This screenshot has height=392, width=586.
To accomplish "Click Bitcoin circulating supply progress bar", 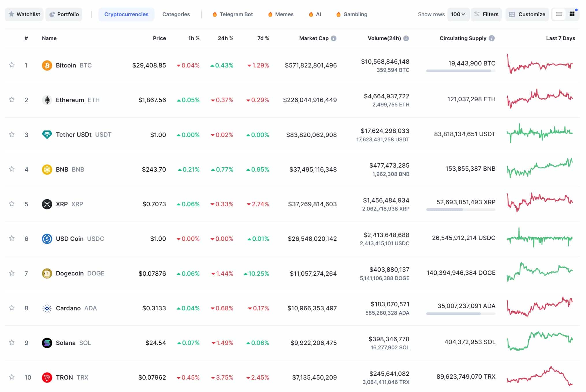I will (461, 71).
